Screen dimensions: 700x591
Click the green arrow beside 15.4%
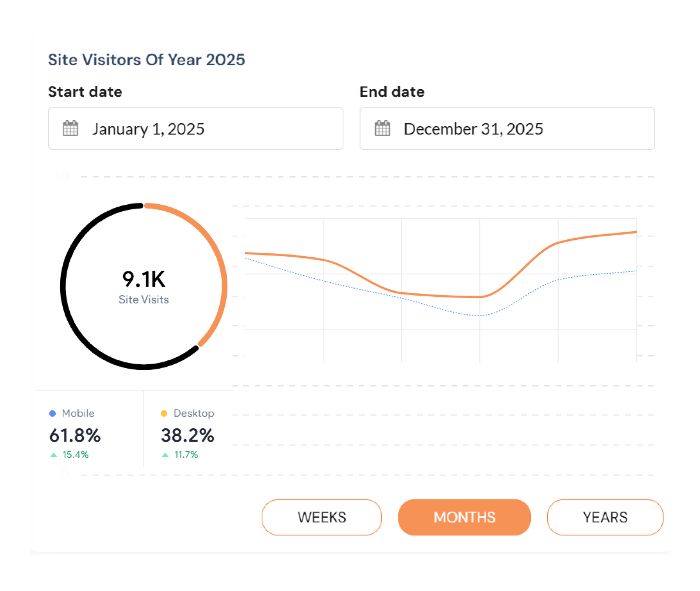click(53, 454)
